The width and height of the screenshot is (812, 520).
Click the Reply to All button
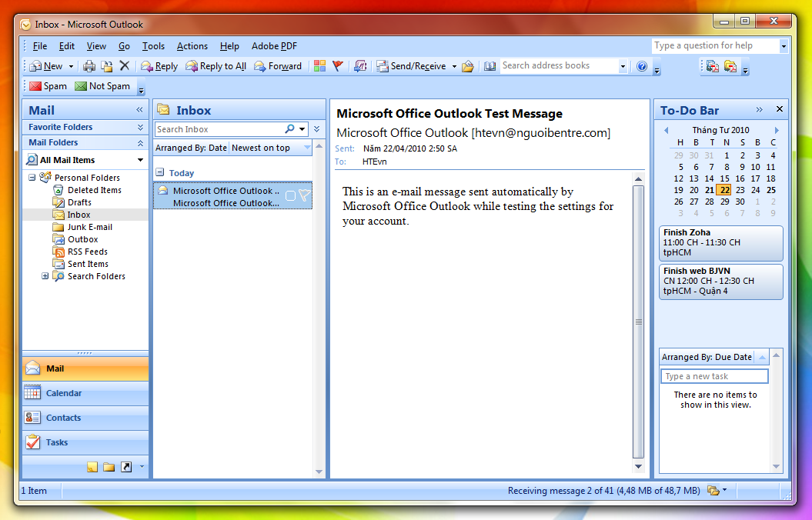[216, 66]
